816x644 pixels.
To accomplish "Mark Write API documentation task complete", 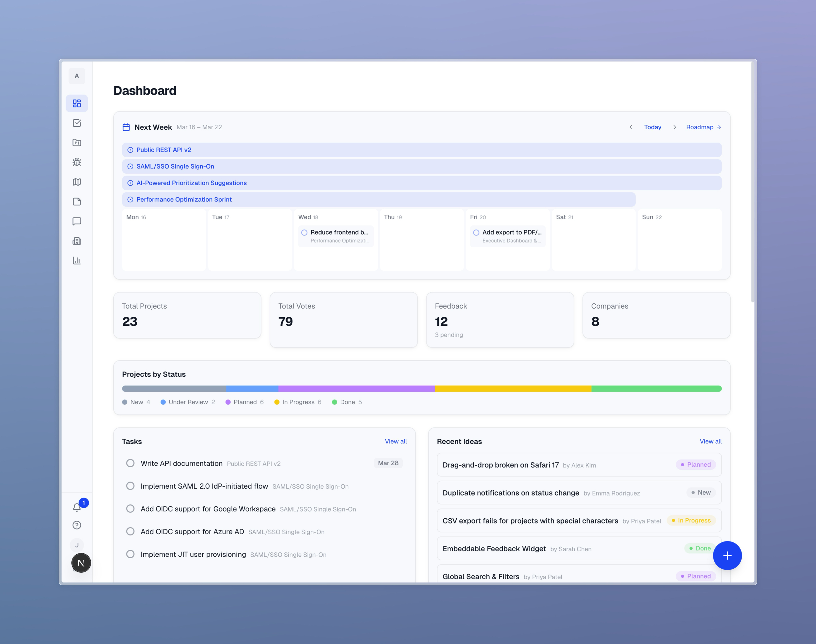I will pyautogui.click(x=130, y=463).
